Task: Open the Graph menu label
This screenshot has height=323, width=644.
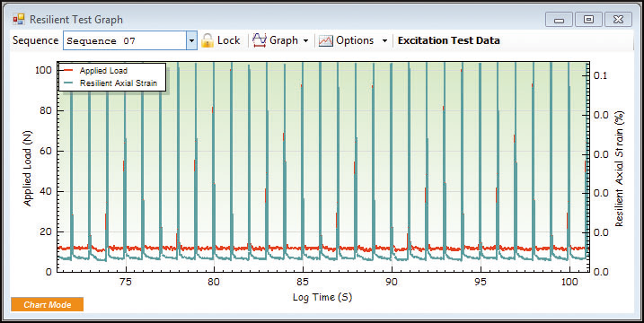Action: pyautogui.click(x=284, y=40)
